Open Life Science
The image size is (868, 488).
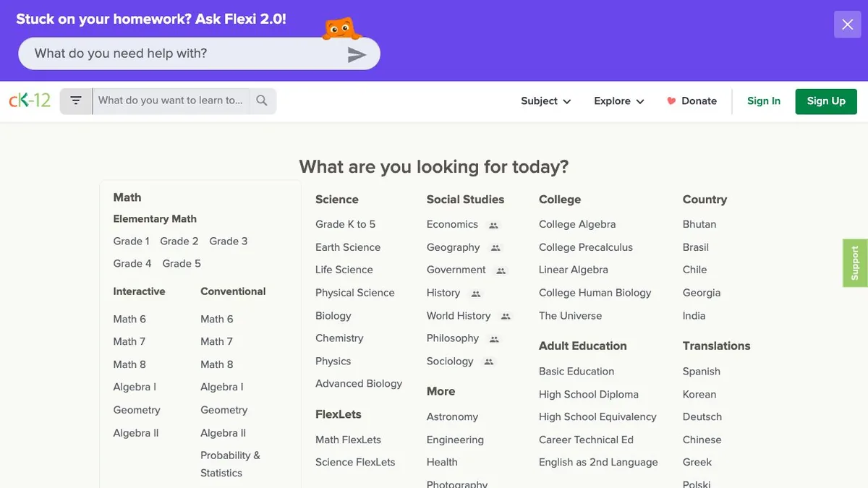pyautogui.click(x=344, y=270)
